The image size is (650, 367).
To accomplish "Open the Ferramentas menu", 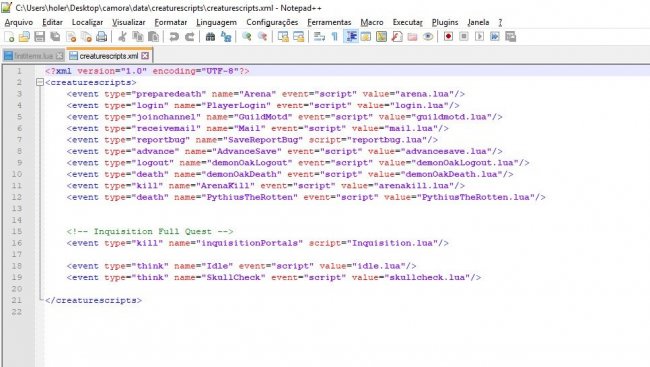I will point(329,22).
